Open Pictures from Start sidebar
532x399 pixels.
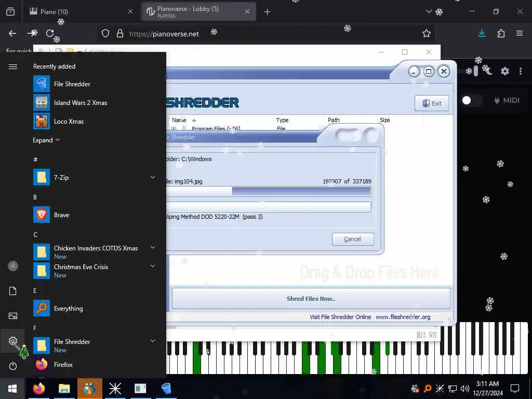(13, 316)
